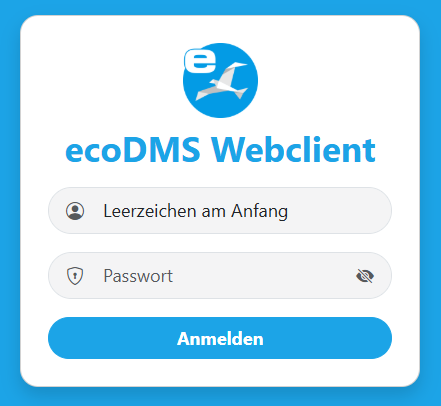441x406 pixels.
Task: Focus the Passwort input field
Action: [x=220, y=276]
